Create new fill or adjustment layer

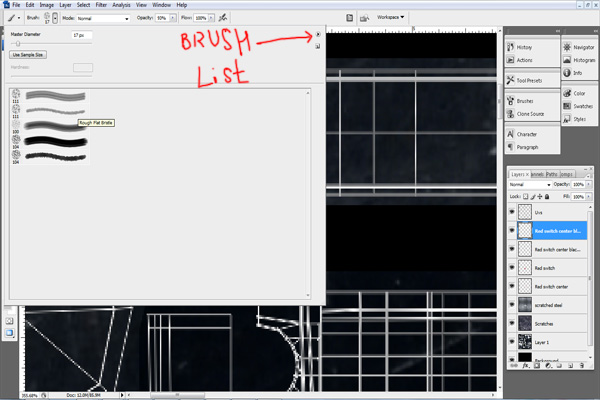[x=548, y=366]
